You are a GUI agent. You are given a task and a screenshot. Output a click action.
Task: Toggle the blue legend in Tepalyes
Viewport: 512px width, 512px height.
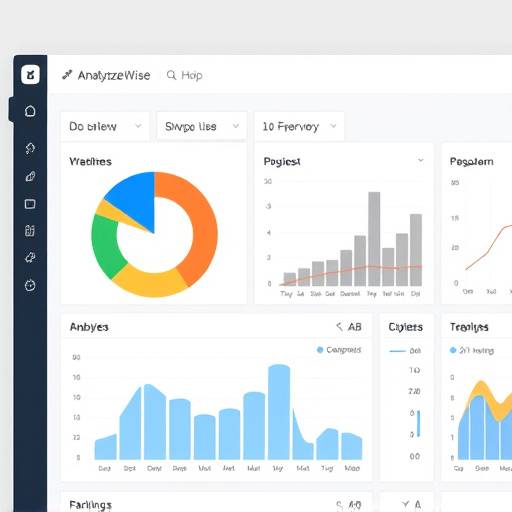click(x=453, y=350)
